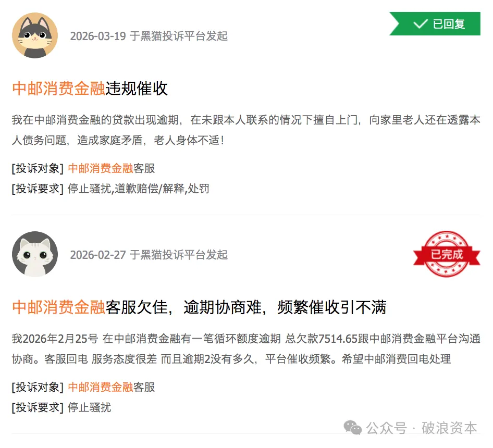The width and height of the screenshot is (493, 448).
Task: Click the 2026-02-27 post date text
Action: tap(98, 255)
